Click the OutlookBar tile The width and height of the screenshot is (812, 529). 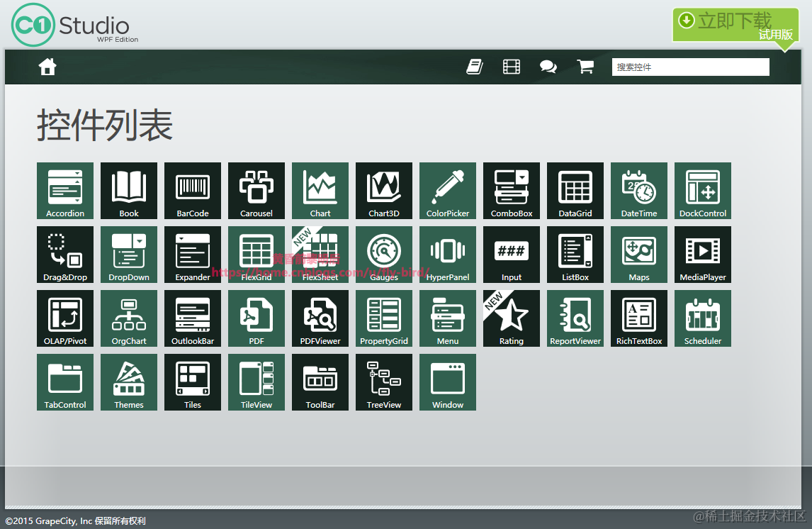[x=193, y=318]
